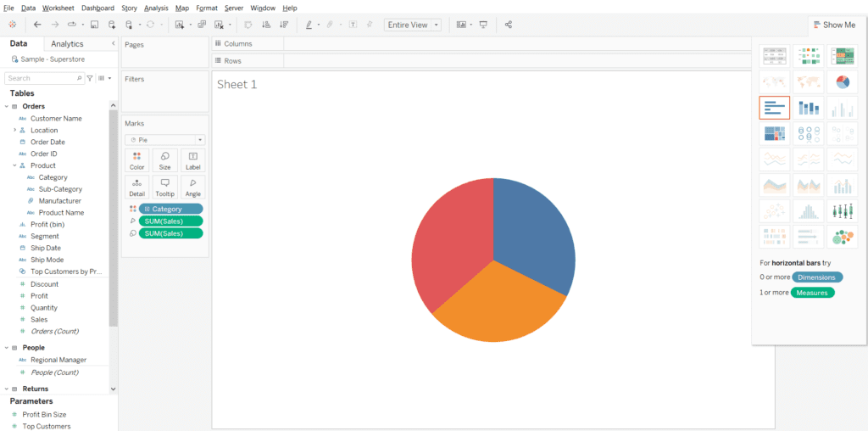Viewport: 868px width, 431px height.
Task: Pick the treemap chart in Show Me
Action: click(x=775, y=133)
